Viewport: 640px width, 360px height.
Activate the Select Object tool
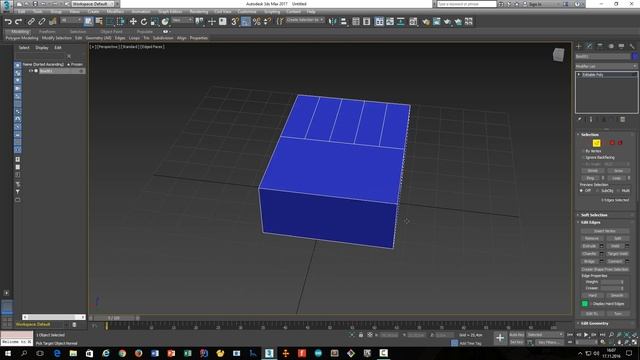click(89, 22)
